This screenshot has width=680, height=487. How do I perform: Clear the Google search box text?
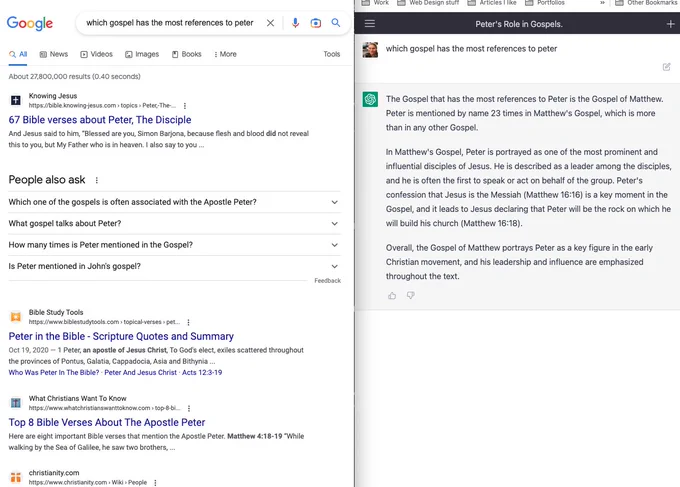270,23
